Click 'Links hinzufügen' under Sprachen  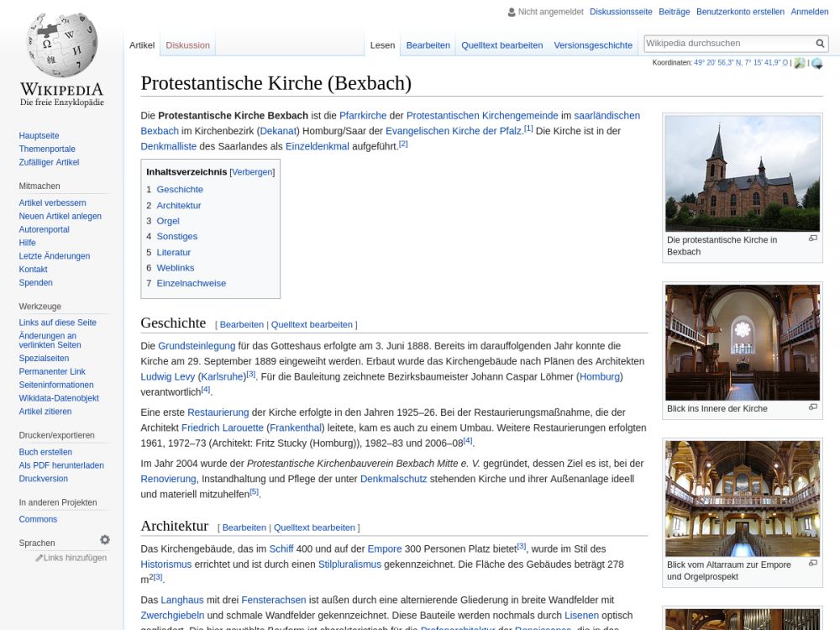point(74,558)
